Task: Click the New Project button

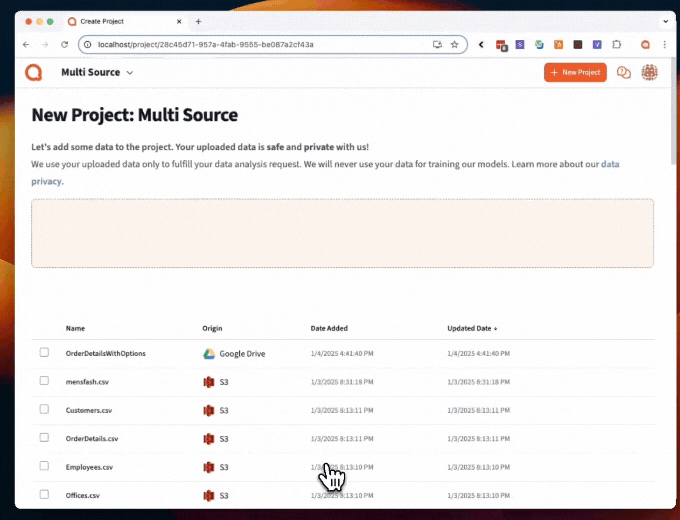Action: (x=575, y=72)
